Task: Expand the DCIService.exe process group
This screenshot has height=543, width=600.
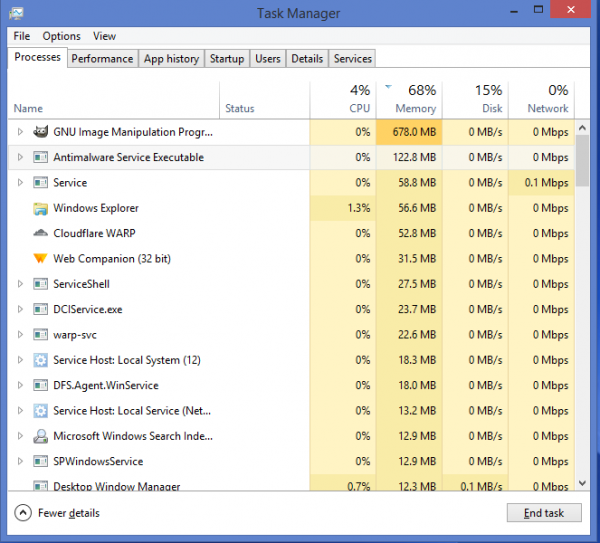Action: 20,309
